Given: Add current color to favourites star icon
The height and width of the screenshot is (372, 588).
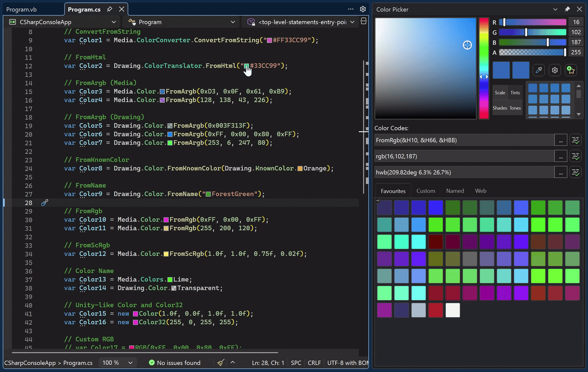Looking at the screenshot, I should (x=571, y=70).
